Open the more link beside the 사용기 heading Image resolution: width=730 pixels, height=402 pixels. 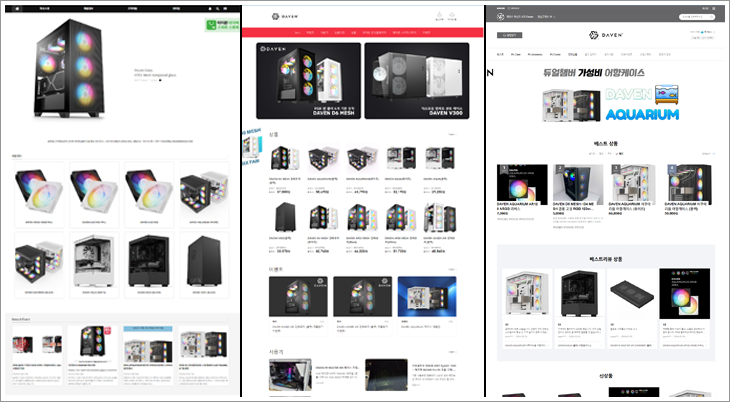pyautogui.click(x=452, y=352)
